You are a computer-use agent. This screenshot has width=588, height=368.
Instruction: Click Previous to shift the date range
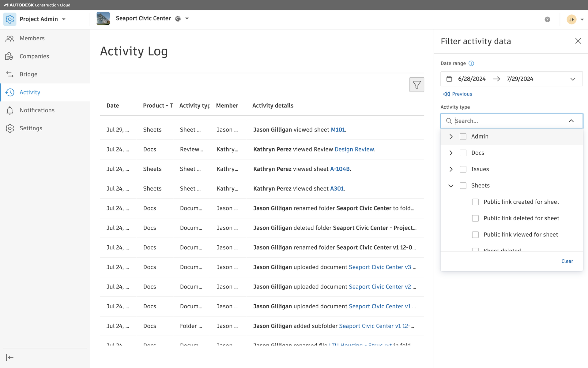458,94
